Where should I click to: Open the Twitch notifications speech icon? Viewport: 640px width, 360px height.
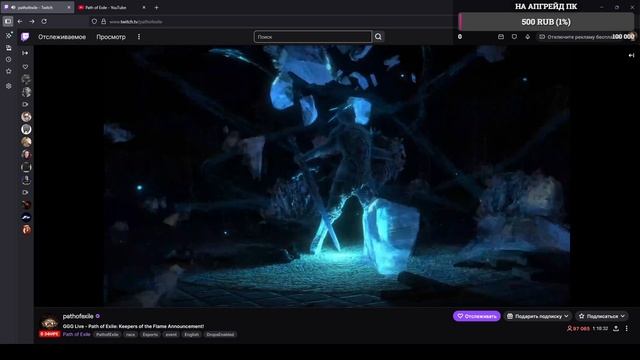(514, 37)
